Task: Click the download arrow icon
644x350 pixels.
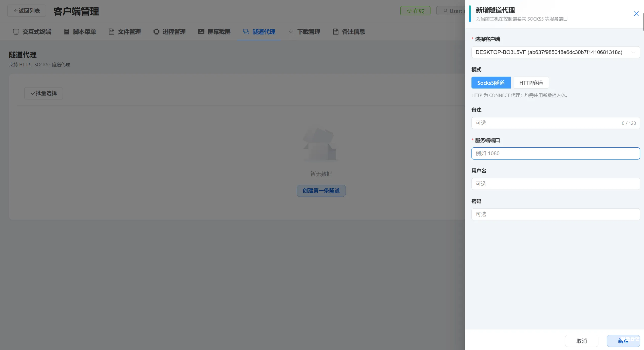Action: [x=291, y=32]
